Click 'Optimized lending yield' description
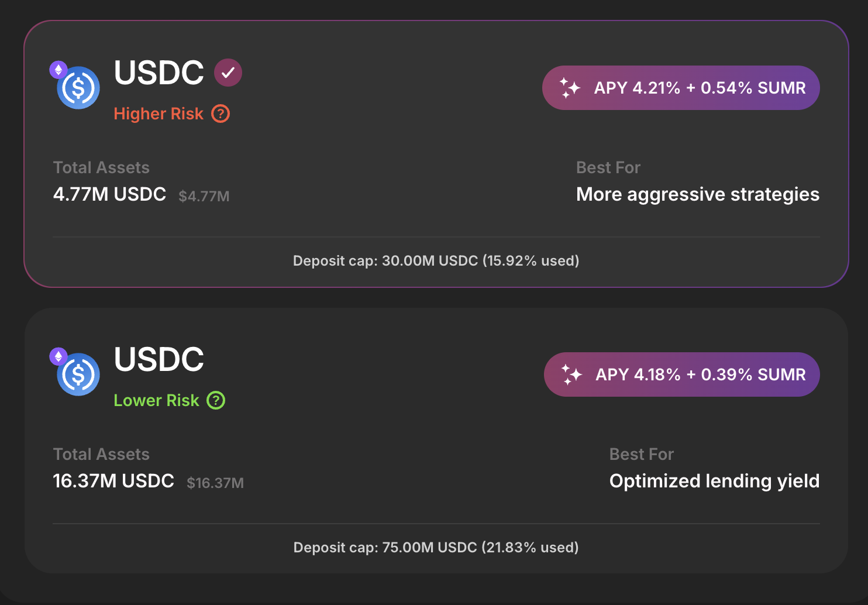868x605 pixels. click(714, 481)
